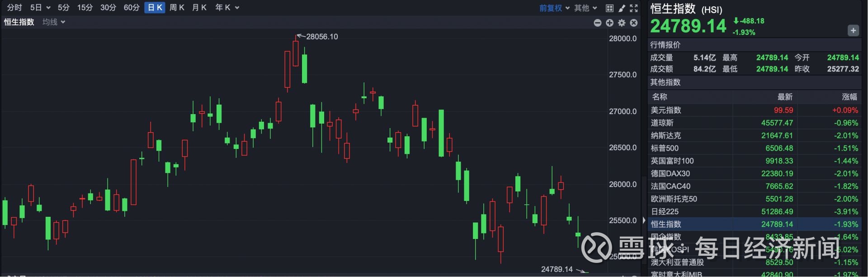This screenshot has width=868, height=277.
Task: Expand the 均线 indicator dropdown
Action: [x=54, y=22]
